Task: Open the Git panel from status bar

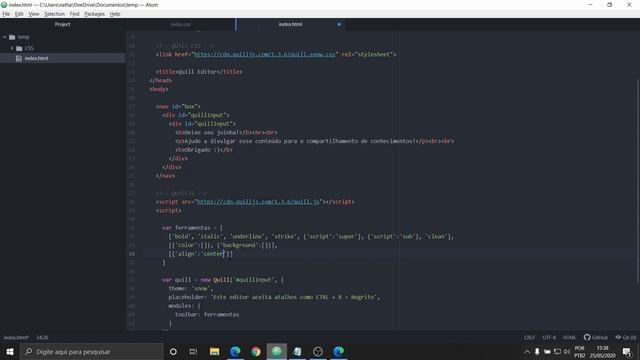Action: point(626,338)
